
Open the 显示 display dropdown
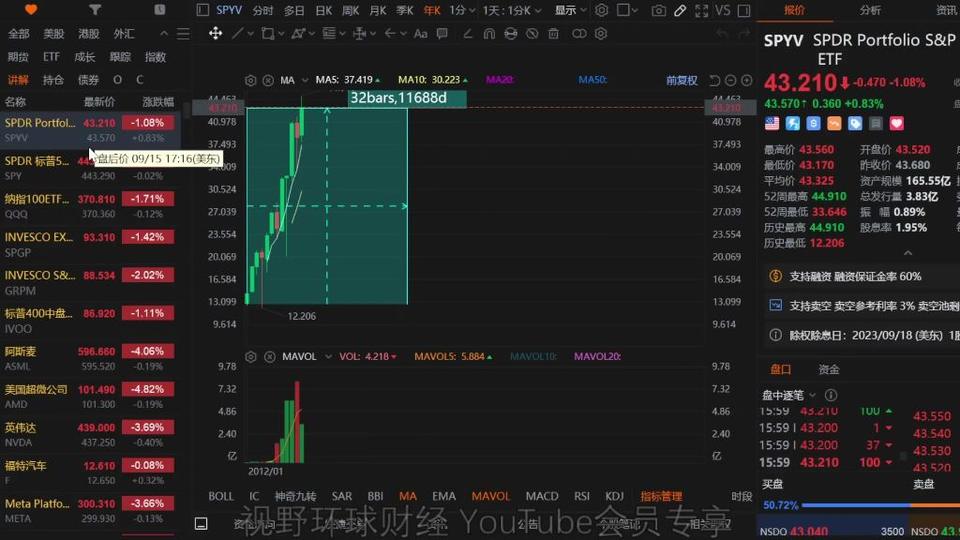click(x=571, y=10)
